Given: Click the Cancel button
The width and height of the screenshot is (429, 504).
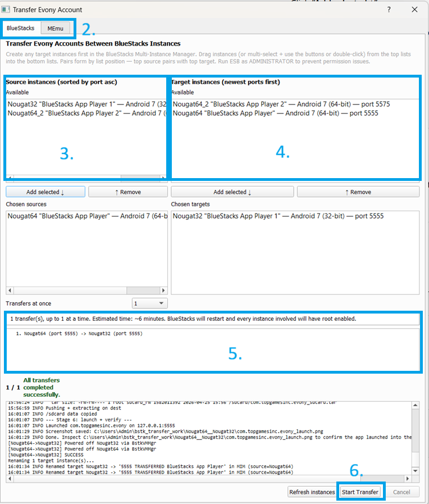Looking at the screenshot, I should coord(401,492).
